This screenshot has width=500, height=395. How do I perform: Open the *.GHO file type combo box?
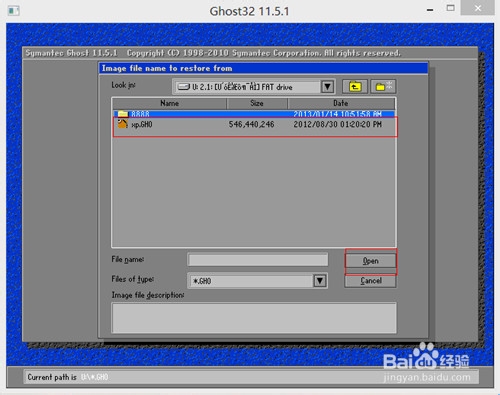coord(257,281)
